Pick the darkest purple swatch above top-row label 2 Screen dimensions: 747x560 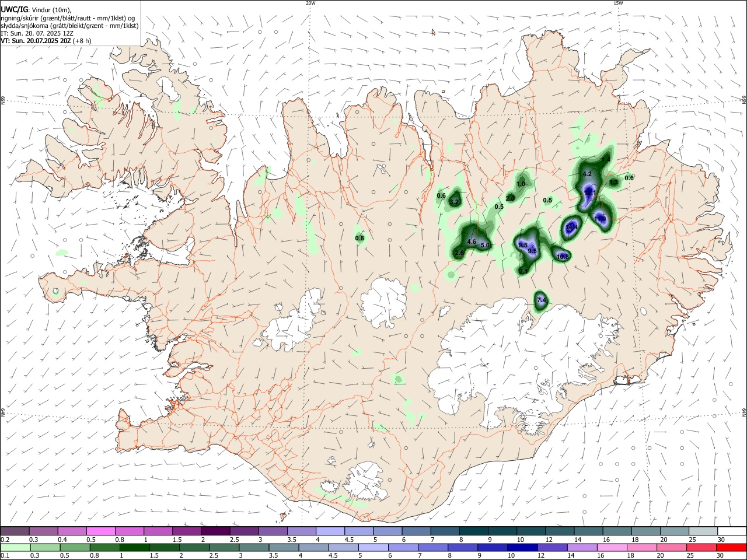(x=215, y=531)
